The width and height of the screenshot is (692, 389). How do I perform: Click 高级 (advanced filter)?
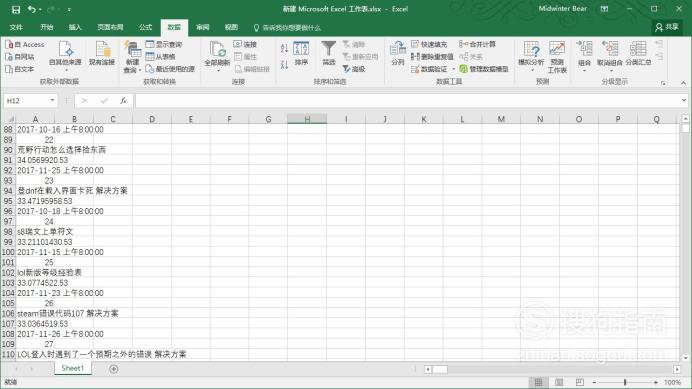click(x=354, y=69)
